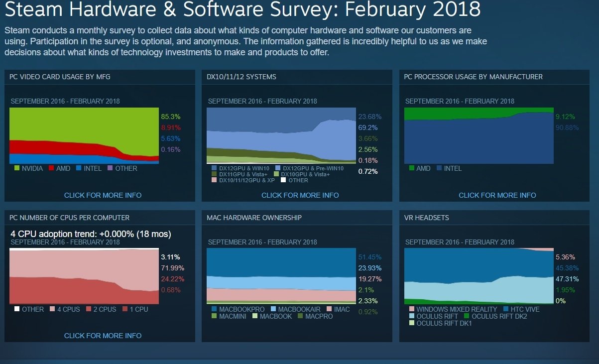Click the DX10/11/12 SYSTEMS area chart
599x364 pixels.
281,135
